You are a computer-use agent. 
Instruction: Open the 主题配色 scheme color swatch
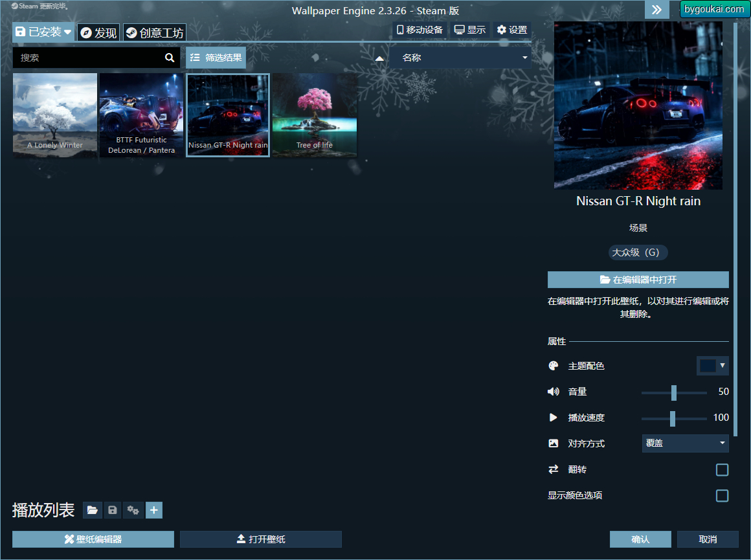(x=712, y=366)
